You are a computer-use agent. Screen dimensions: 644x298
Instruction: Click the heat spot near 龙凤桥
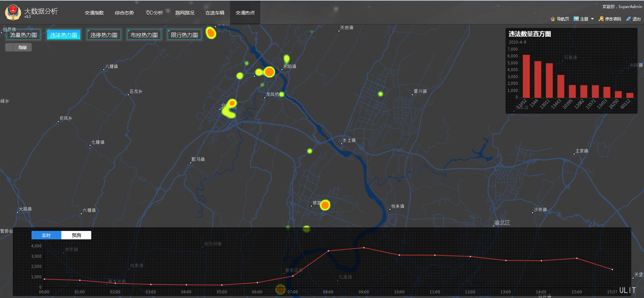coord(282,94)
